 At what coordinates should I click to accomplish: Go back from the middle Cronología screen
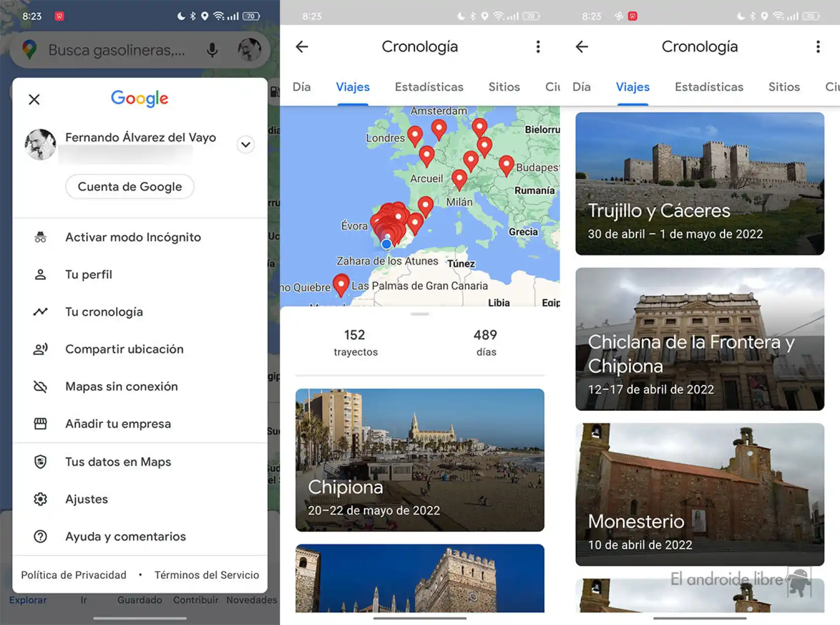(302, 47)
